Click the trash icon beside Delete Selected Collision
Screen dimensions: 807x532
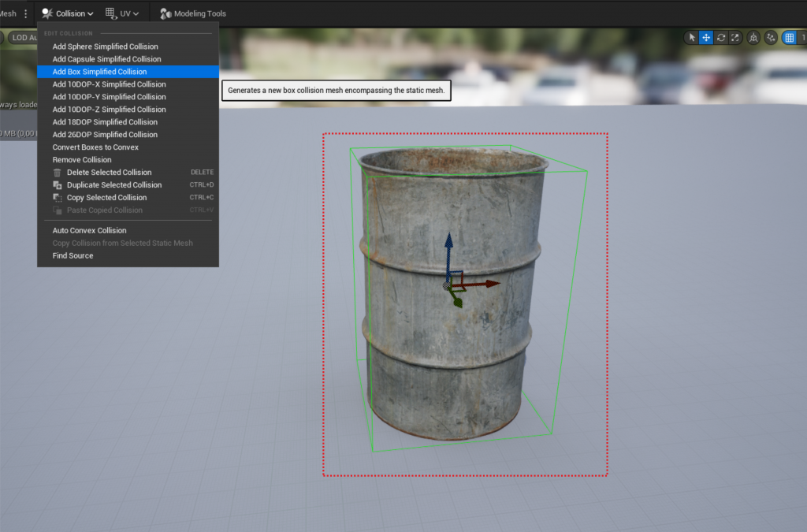pos(57,173)
